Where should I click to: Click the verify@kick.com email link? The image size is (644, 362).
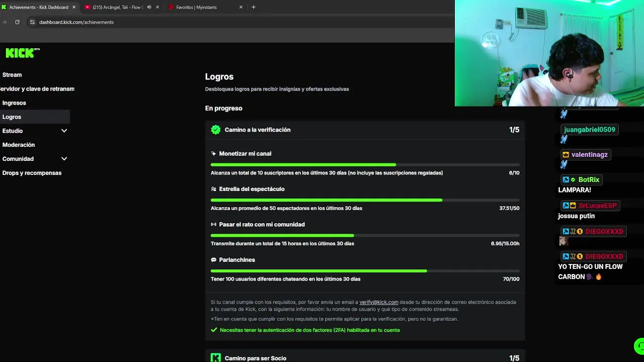(x=379, y=302)
